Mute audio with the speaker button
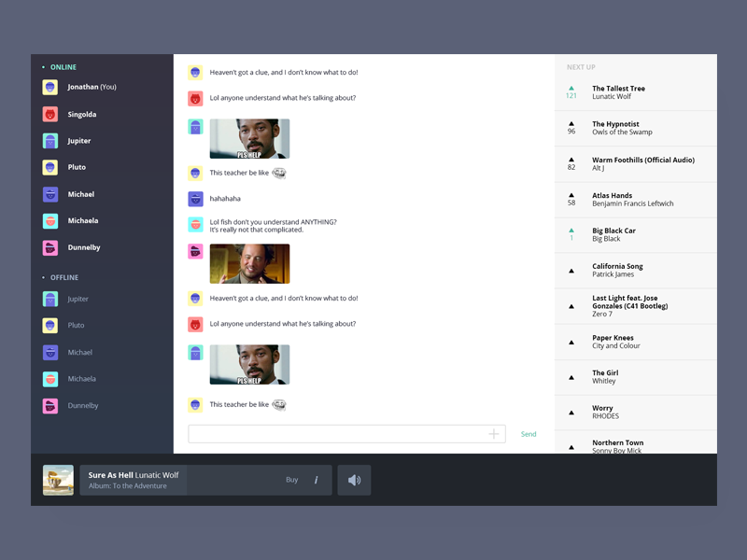747x560 pixels. coord(354,480)
